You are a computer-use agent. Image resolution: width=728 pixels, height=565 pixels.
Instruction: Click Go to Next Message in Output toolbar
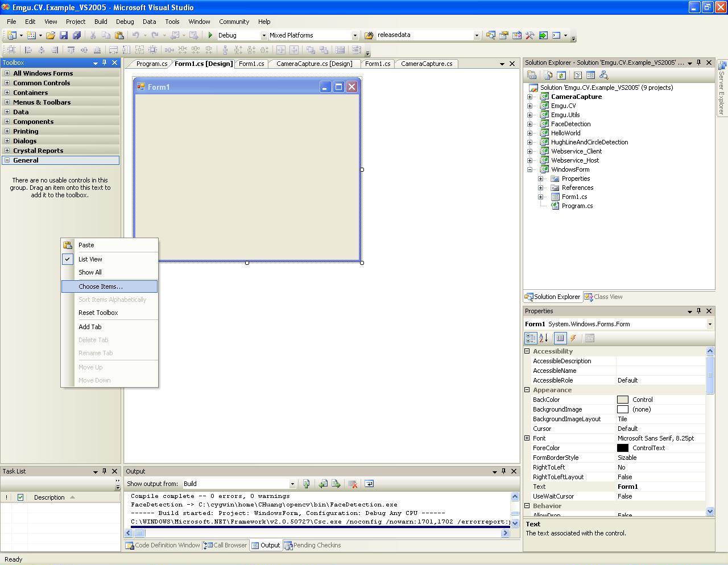(x=336, y=484)
